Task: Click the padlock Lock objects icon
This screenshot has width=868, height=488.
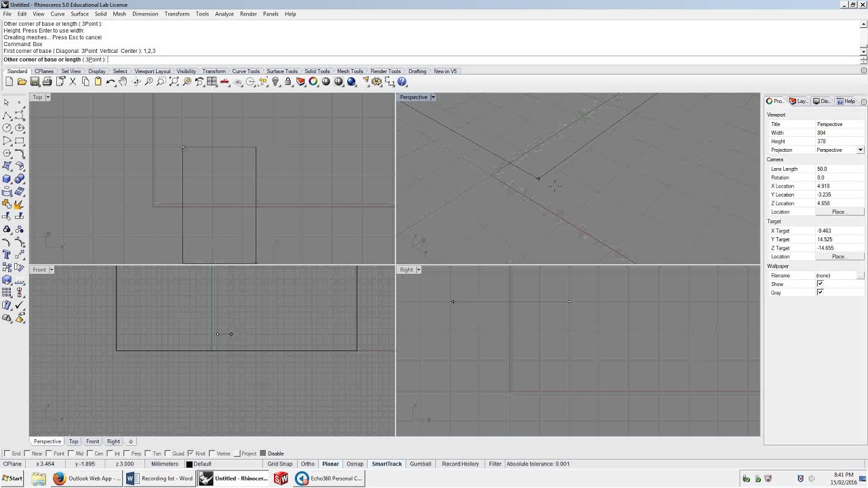Action: tap(288, 82)
